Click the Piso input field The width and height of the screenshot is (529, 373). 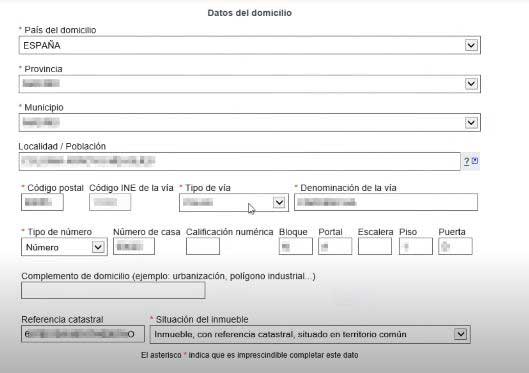(416, 246)
